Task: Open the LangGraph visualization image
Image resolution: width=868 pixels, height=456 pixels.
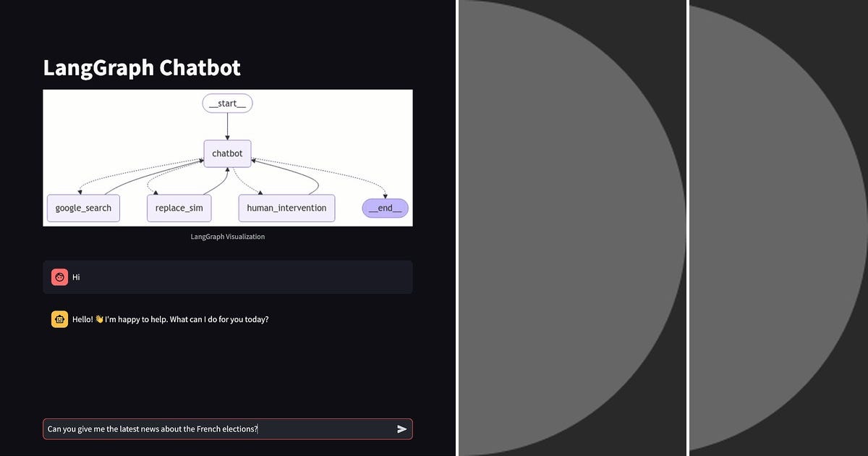Action: pos(228,158)
